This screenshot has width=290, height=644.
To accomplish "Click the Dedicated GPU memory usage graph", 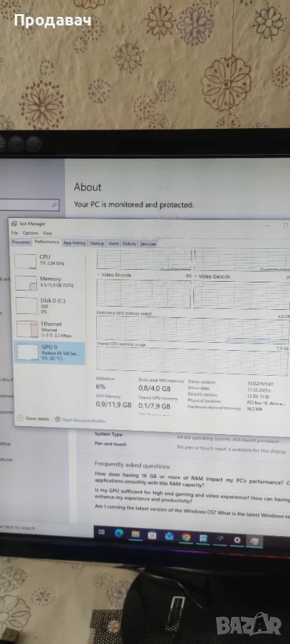I will point(192,329).
